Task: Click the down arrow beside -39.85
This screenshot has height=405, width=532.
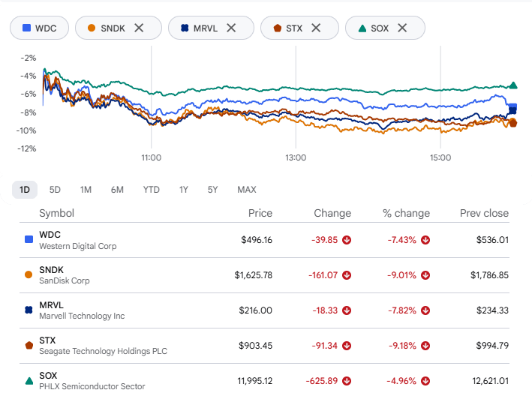Action: [x=347, y=240]
